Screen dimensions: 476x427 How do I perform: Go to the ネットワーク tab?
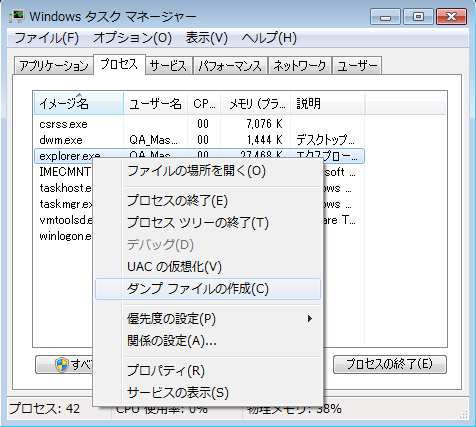(x=300, y=66)
